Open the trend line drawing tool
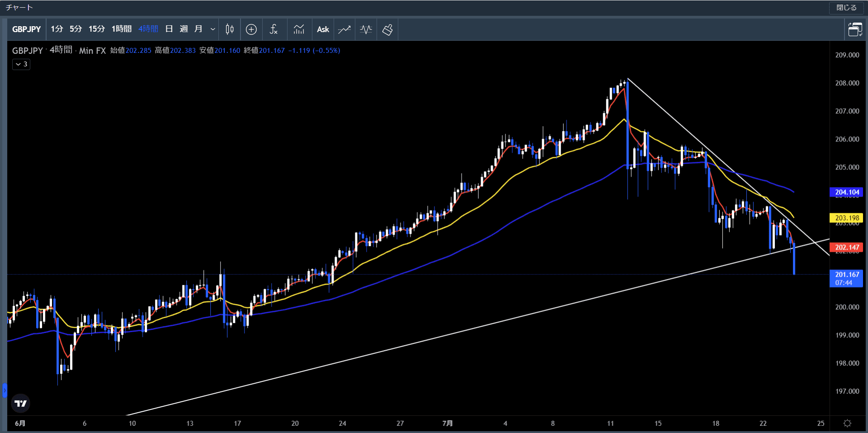This screenshot has height=433, width=868. (x=344, y=29)
